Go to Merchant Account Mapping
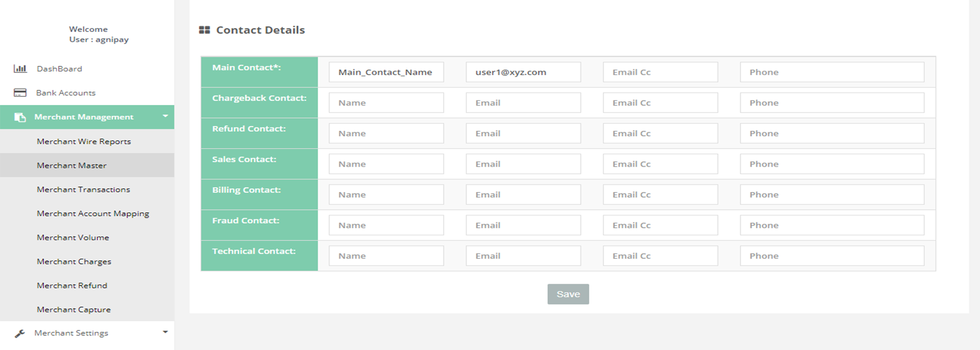 [x=93, y=214]
